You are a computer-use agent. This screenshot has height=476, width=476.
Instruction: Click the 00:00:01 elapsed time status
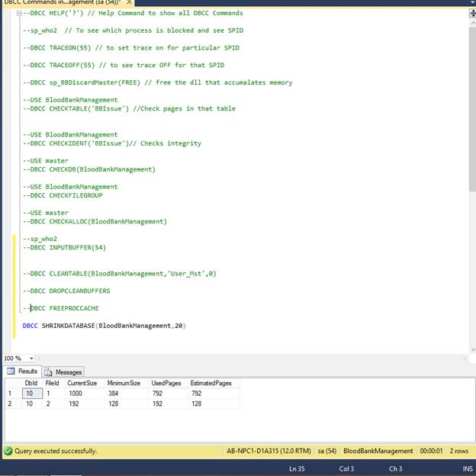pos(431,451)
